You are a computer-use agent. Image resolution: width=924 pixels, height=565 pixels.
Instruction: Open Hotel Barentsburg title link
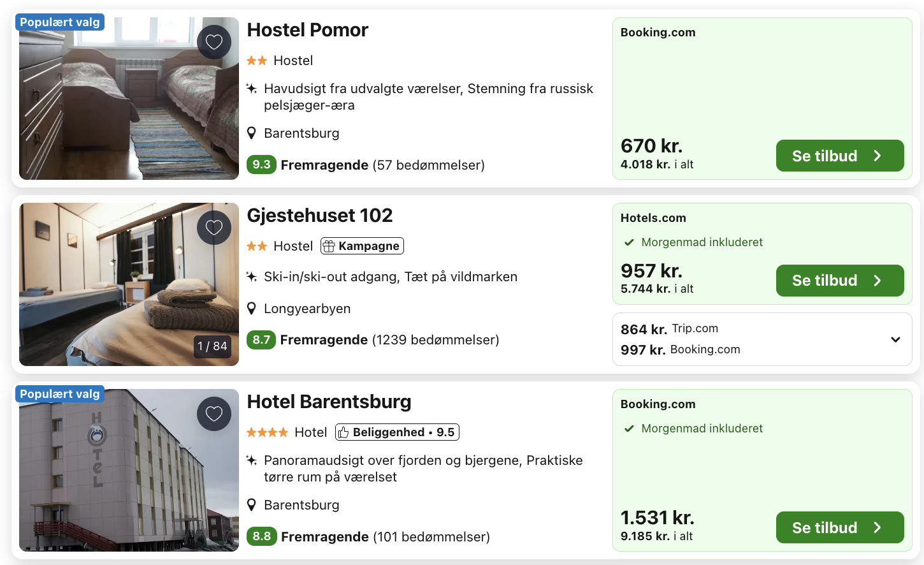point(329,402)
